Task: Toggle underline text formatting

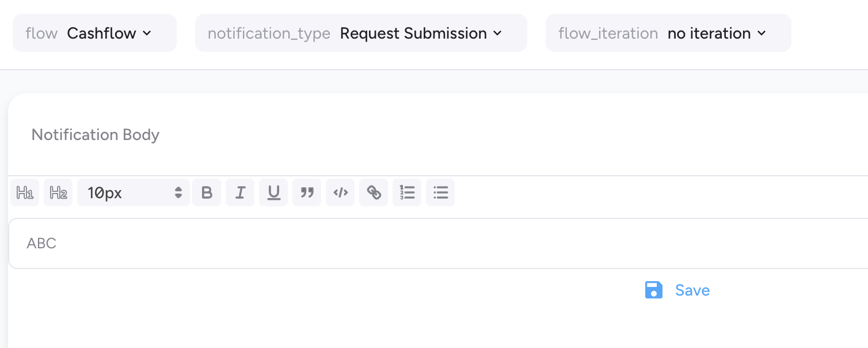Action: 273,192
